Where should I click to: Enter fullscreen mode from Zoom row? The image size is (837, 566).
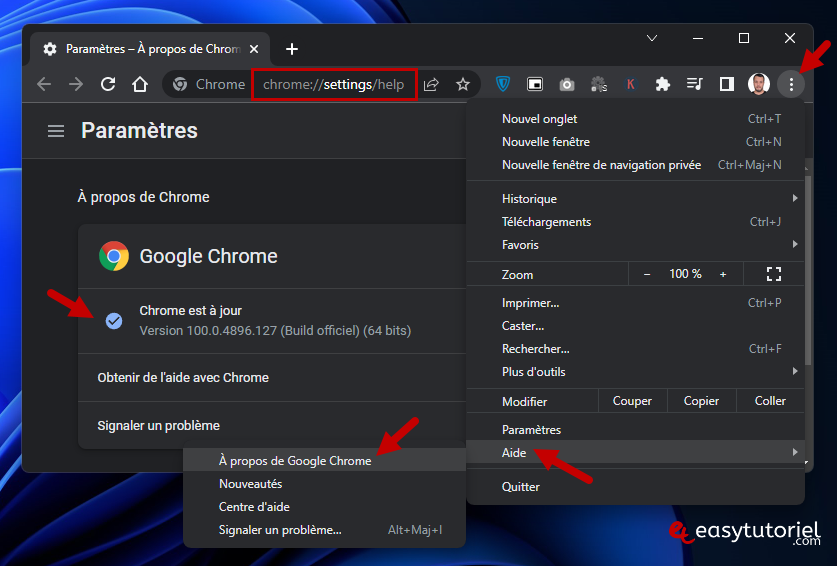coord(773,274)
